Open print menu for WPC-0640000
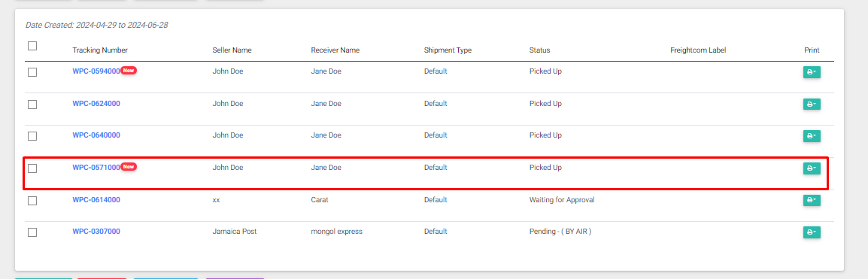Image resolution: width=868 pixels, height=279 pixels. (x=812, y=136)
